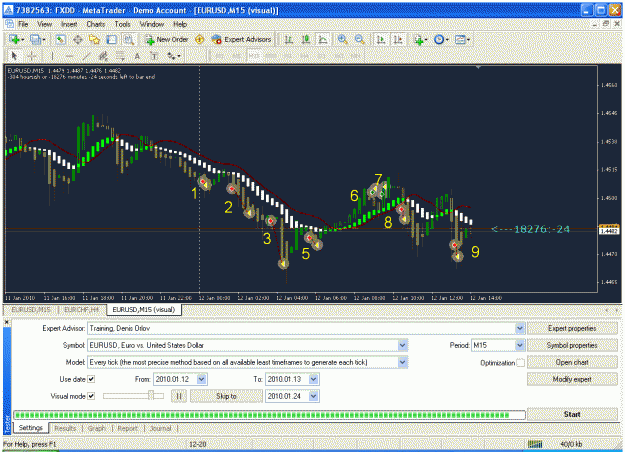
Task: Open the Profiles toolbar icon
Action: [x=37, y=39]
